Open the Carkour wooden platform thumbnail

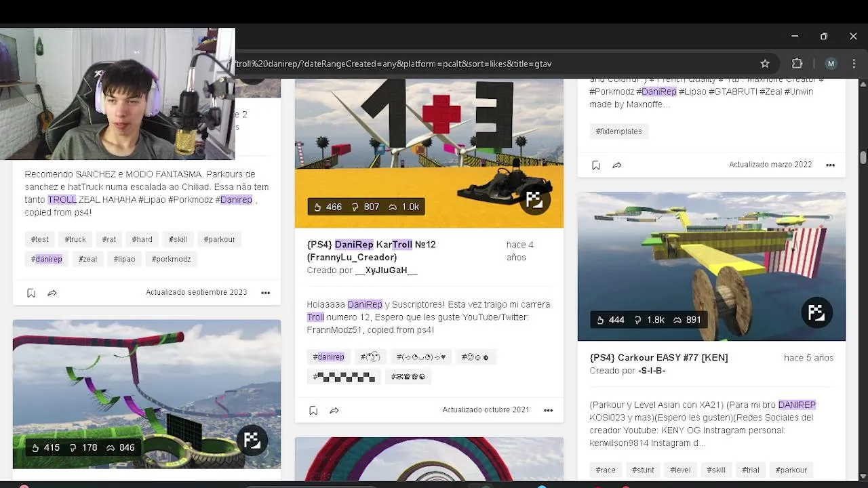[x=711, y=266]
